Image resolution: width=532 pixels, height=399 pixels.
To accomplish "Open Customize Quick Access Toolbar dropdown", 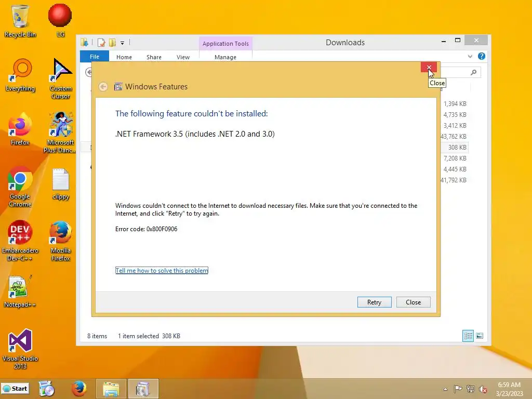I will click(123, 43).
